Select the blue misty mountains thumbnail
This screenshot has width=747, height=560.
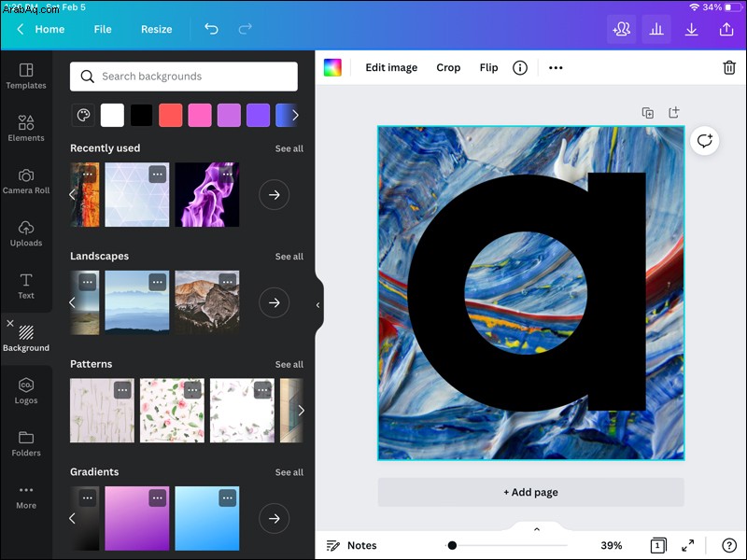click(137, 302)
